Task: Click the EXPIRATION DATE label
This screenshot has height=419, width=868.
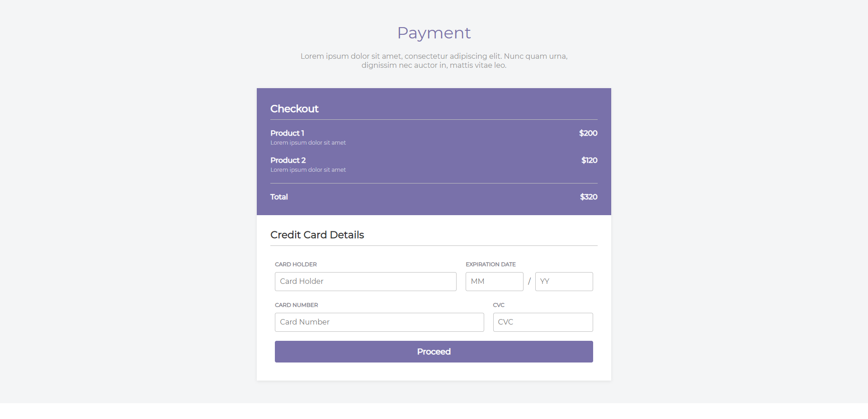Action: (491, 264)
